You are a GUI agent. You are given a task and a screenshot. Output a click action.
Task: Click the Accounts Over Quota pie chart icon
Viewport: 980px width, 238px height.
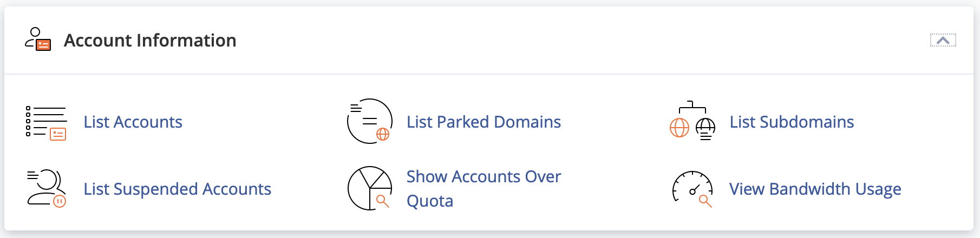(370, 188)
